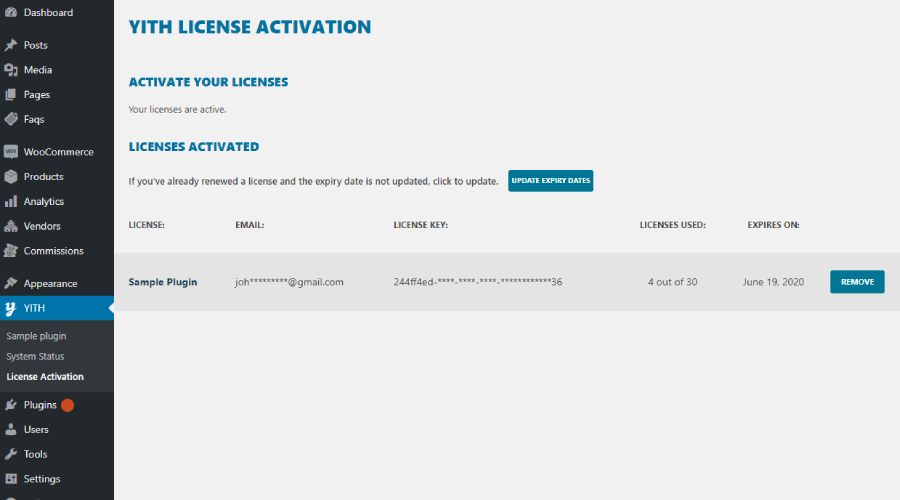The height and width of the screenshot is (500, 900).
Task: Open License Activation submenu item
Action: (x=45, y=377)
